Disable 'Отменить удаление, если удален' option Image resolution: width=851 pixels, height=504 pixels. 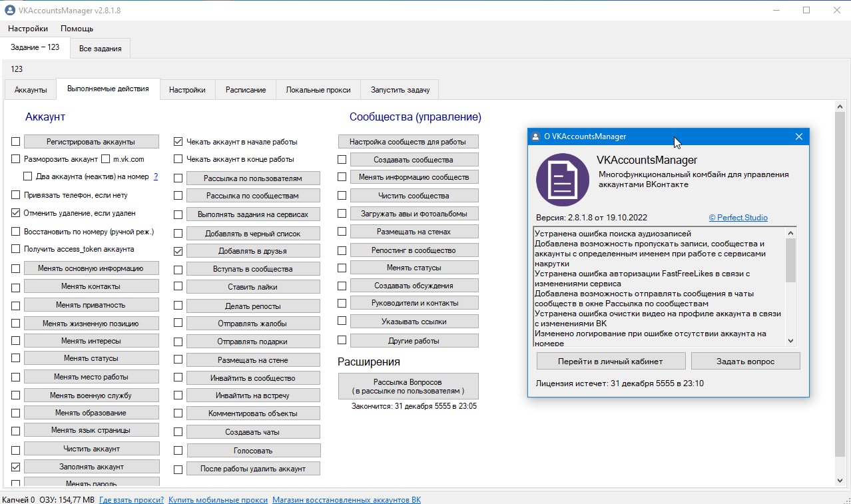click(x=16, y=213)
